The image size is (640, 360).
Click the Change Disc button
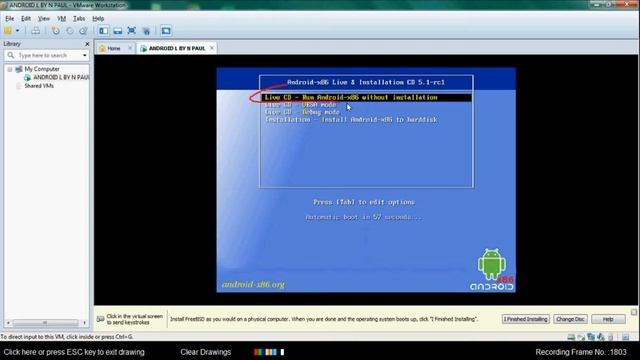click(570, 319)
